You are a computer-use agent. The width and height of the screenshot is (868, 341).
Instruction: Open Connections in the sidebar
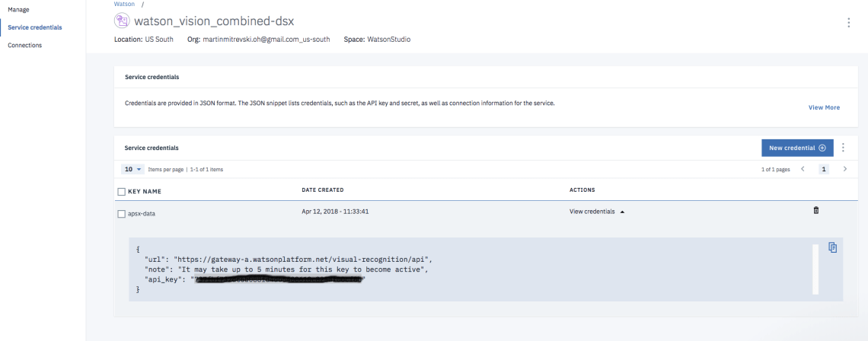coord(24,45)
